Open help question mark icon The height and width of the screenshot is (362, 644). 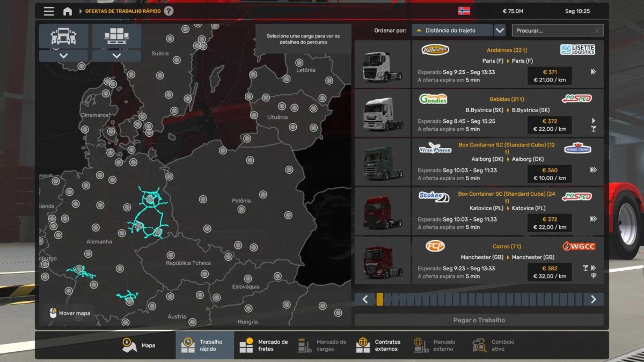click(169, 11)
